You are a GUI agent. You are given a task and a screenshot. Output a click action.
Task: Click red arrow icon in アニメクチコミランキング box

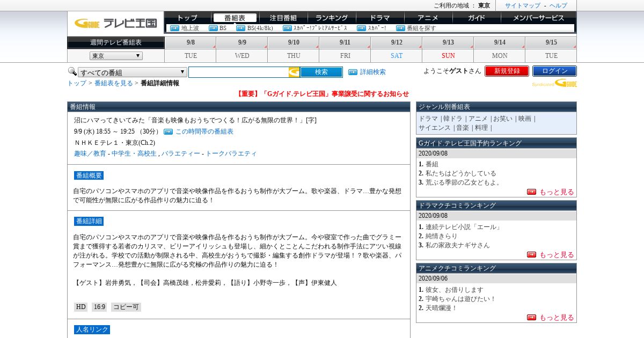coord(531,317)
